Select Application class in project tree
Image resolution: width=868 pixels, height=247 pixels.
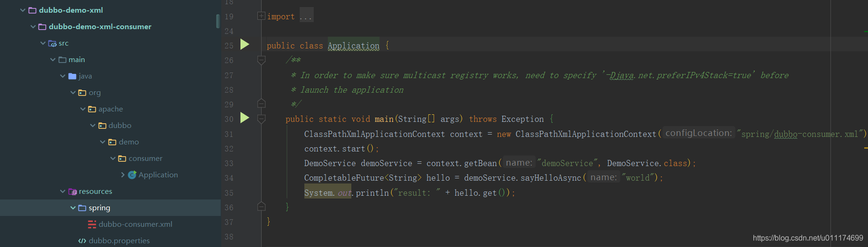pos(158,175)
